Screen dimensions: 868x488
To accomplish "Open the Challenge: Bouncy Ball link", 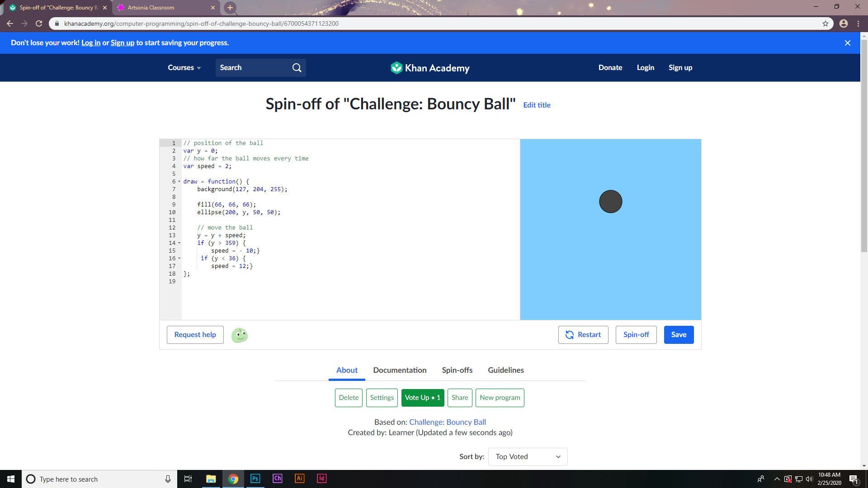I will point(447,422).
